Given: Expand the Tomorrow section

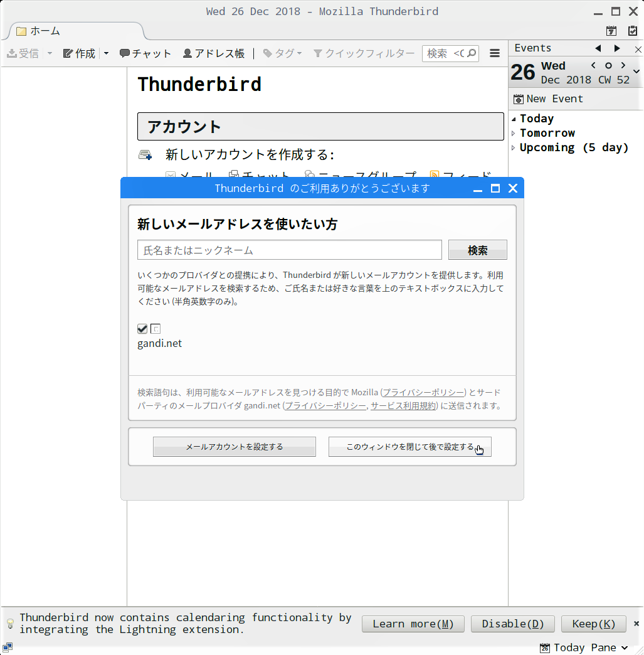Looking at the screenshot, I should (514, 133).
